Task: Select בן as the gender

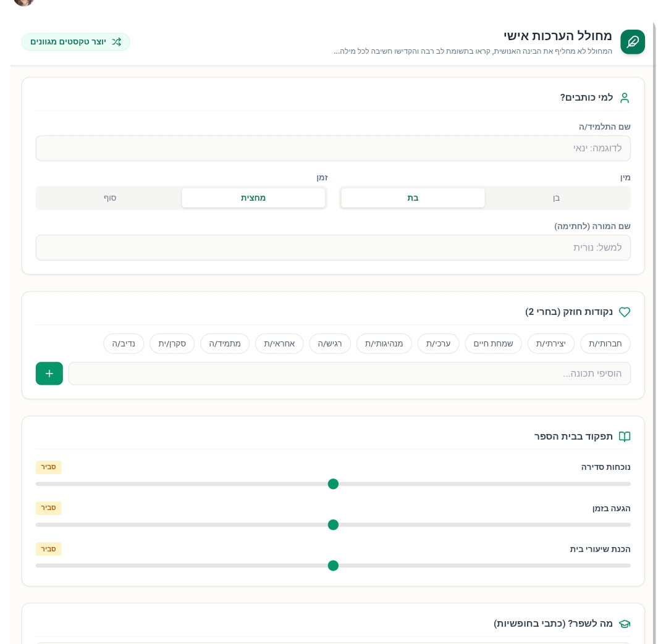Action: (556, 198)
